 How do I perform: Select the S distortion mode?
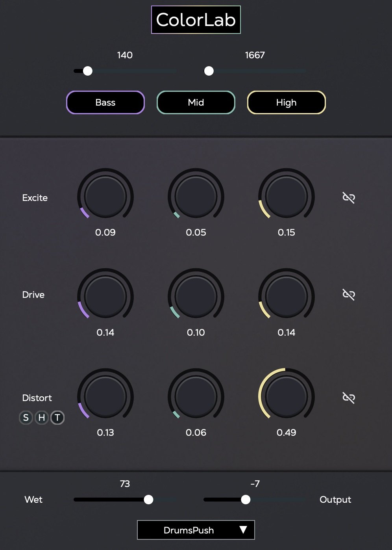(26, 418)
